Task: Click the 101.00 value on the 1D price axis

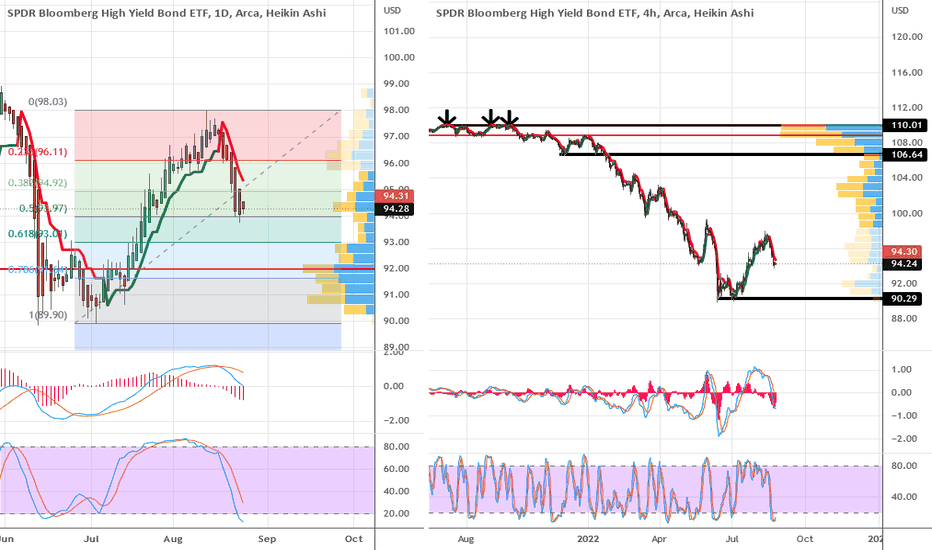Action: pyautogui.click(x=399, y=31)
